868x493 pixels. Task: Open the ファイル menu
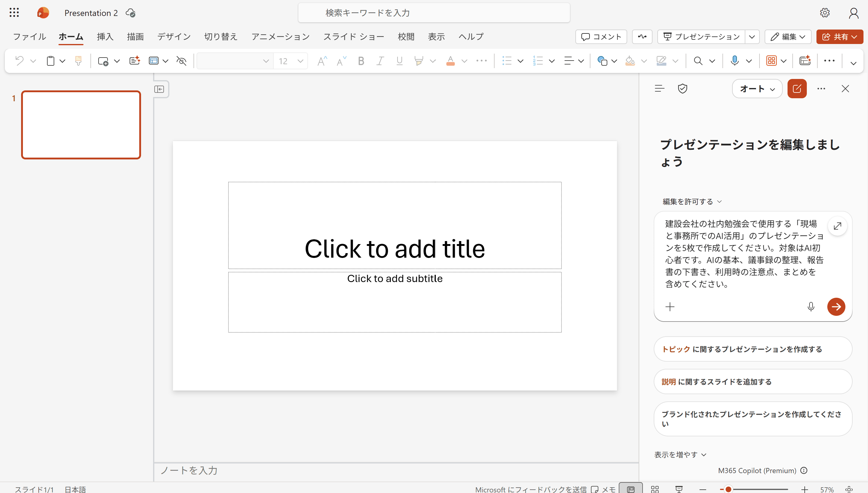[x=29, y=36]
